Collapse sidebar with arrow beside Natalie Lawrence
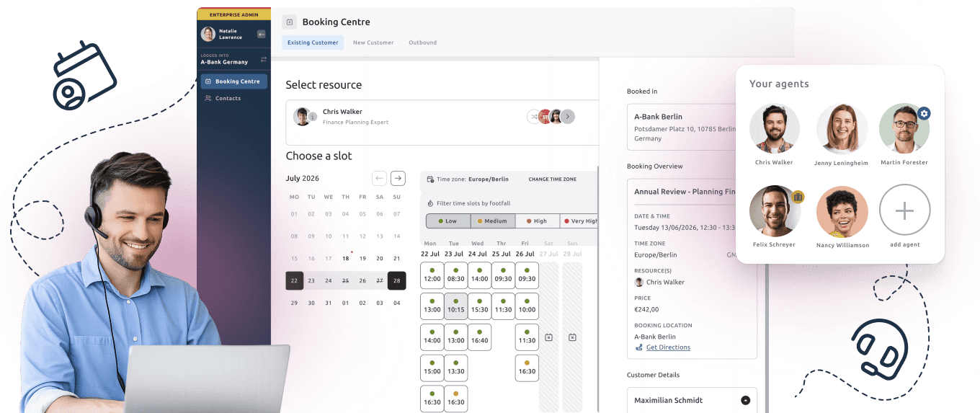980x413 pixels. click(261, 34)
